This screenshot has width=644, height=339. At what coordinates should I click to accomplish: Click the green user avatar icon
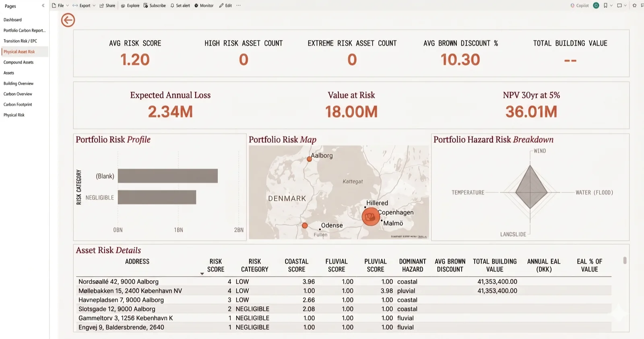click(596, 6)
